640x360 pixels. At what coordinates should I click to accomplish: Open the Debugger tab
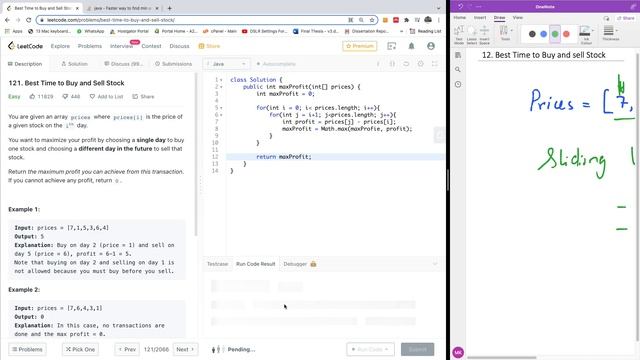coord(300,264)
